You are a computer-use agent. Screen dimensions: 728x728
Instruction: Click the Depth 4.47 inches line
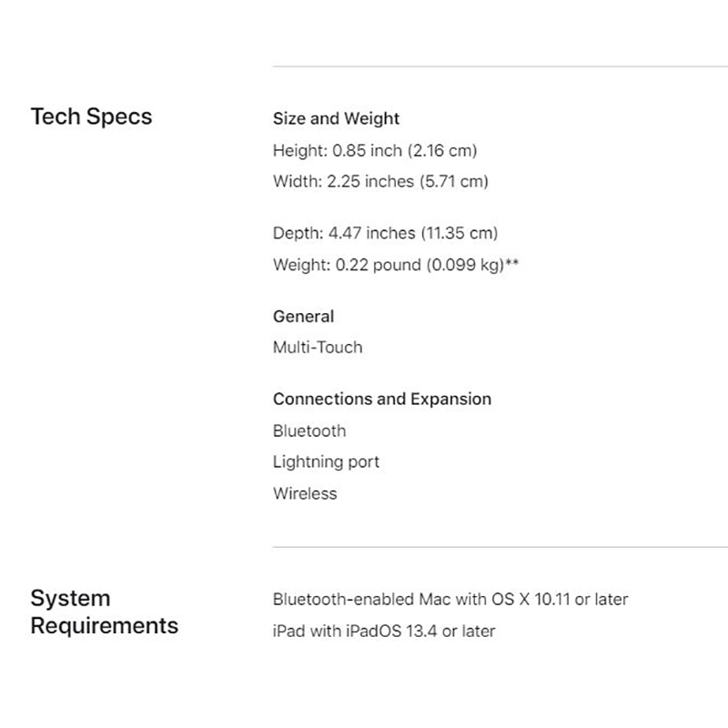385,234
